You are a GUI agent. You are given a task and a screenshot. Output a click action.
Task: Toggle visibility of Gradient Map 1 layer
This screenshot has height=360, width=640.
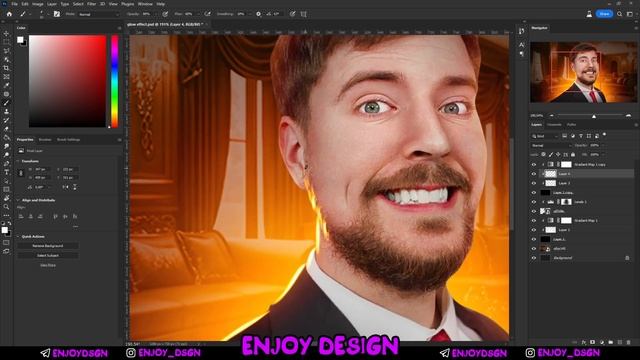click(x=533, y=220)
